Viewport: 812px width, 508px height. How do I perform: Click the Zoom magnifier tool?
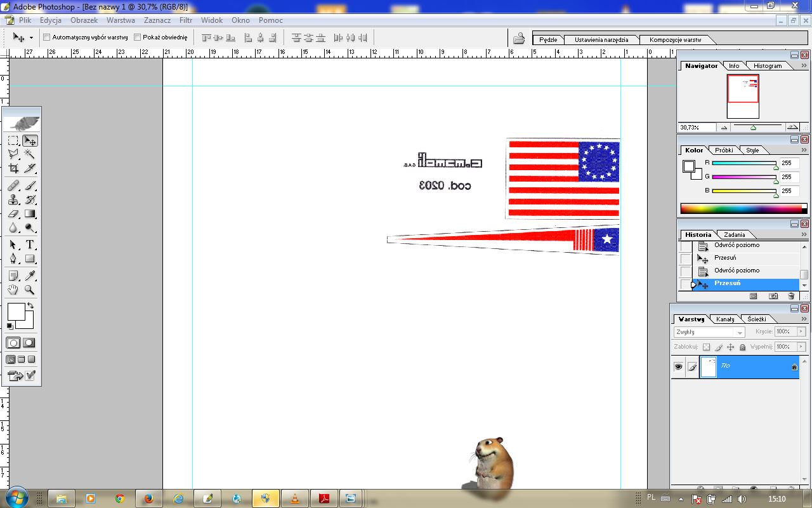click(29, 290)
